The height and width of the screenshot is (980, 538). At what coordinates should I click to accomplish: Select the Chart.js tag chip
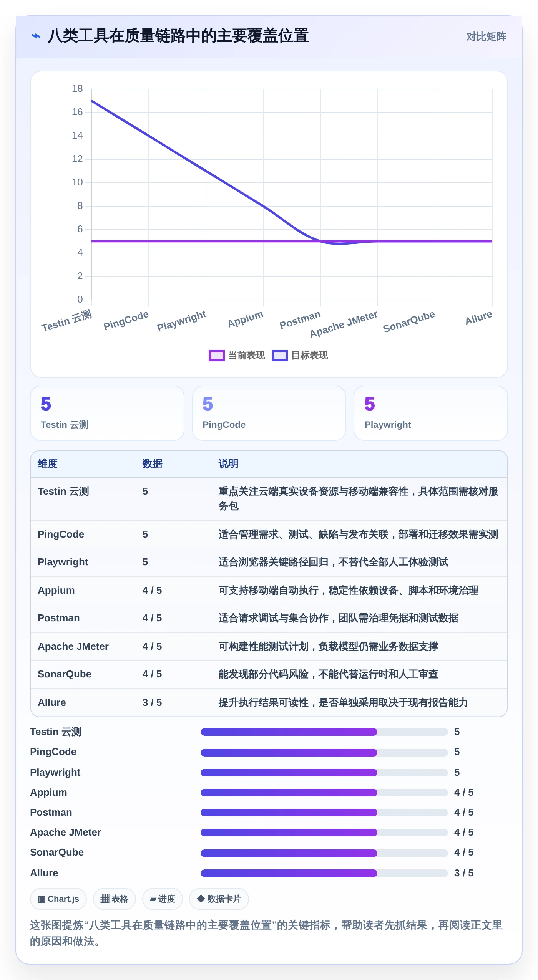tap(58, 899)
